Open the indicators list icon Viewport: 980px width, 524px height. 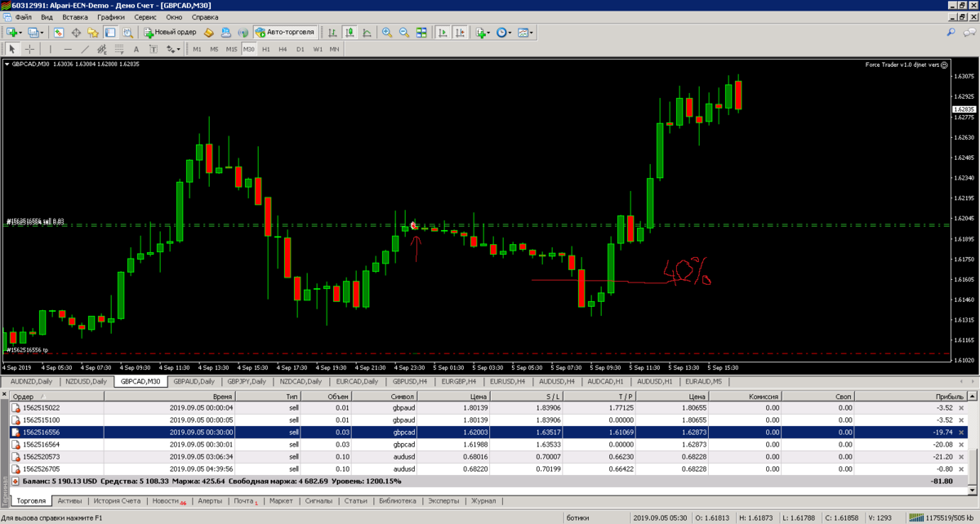pos(480,33)
